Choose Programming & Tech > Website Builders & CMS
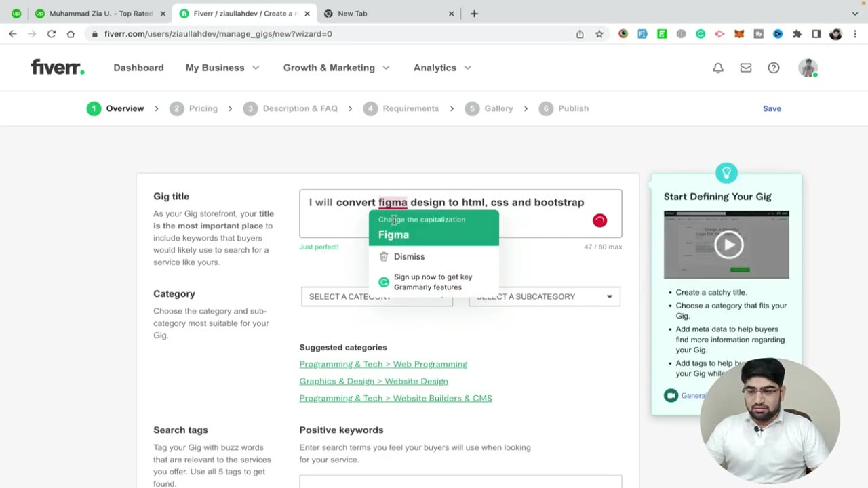868x488 pixels. coord(395,398)
